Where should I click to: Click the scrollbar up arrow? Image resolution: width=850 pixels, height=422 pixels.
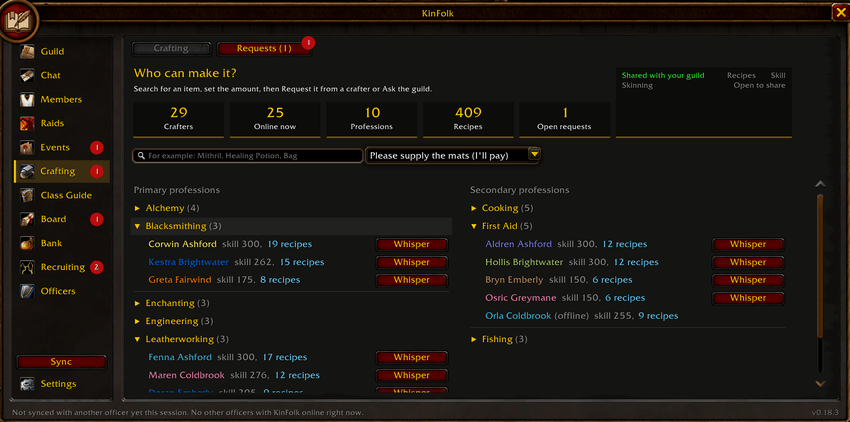(x=820, y=184)
